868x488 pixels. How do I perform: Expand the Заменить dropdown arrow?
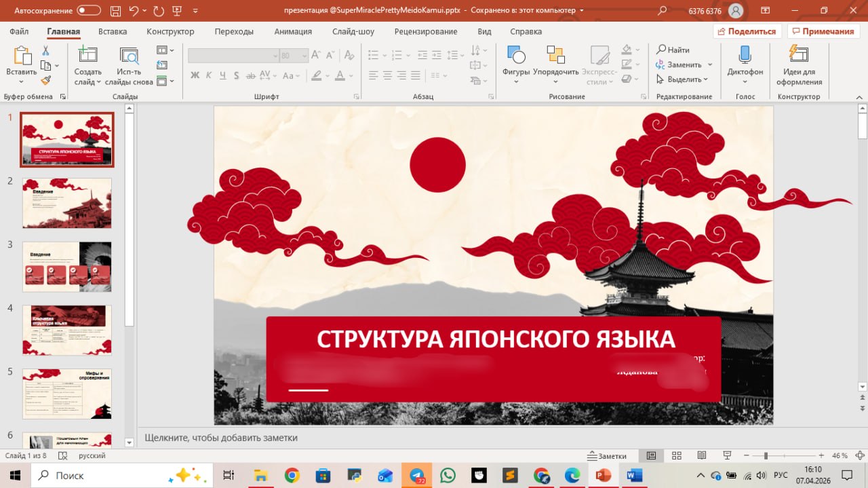[710, 64]
